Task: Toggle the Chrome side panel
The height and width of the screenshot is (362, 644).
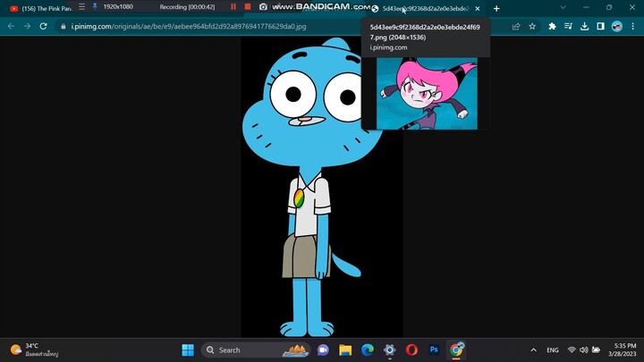Action: pos(600,26)
